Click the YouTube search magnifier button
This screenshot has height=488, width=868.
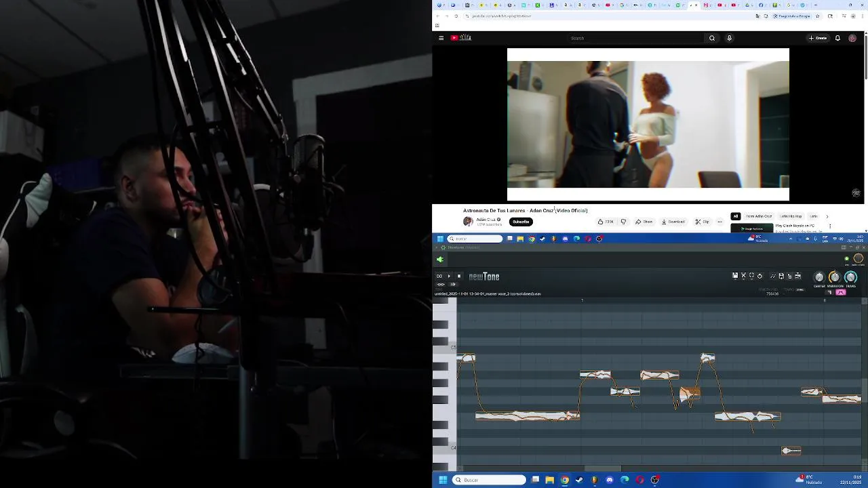(711, 38)
